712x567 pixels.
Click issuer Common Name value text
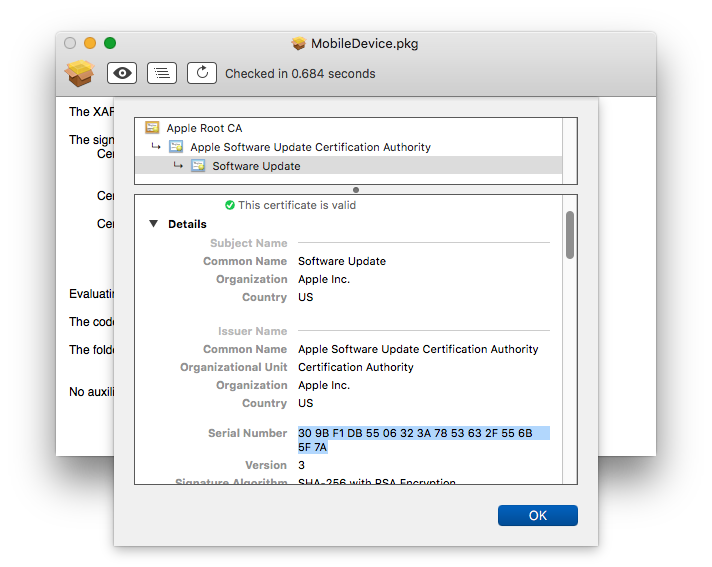[418, 349]
